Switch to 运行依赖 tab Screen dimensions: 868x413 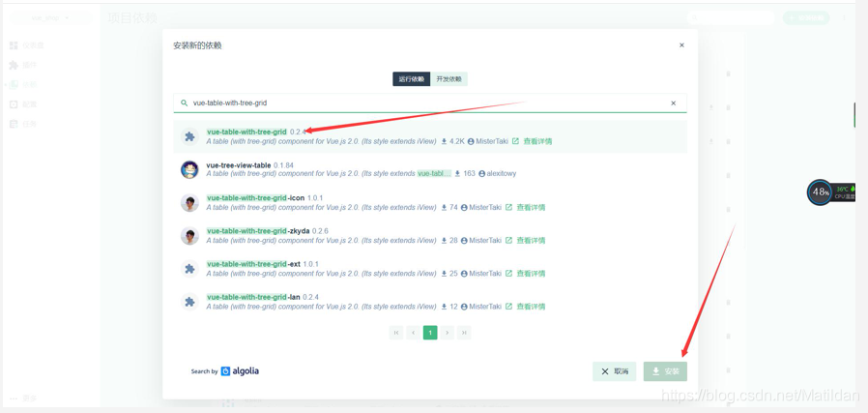[412, 79]
